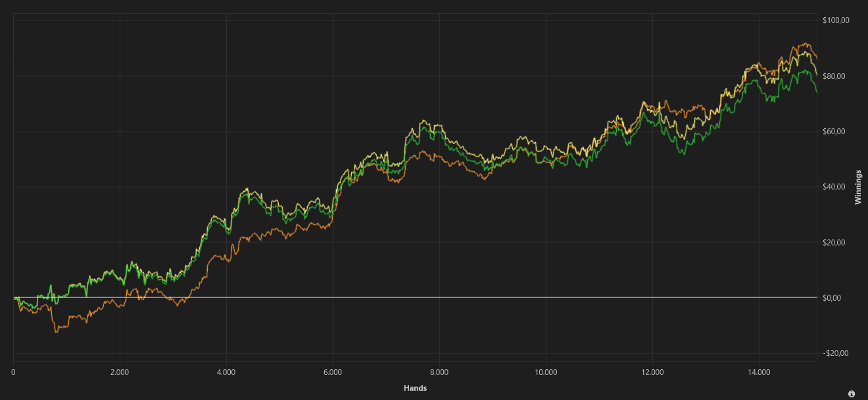The image size is (868, 400).
Task: Click the 10.000 hands axis label
Action: [546, 372]
